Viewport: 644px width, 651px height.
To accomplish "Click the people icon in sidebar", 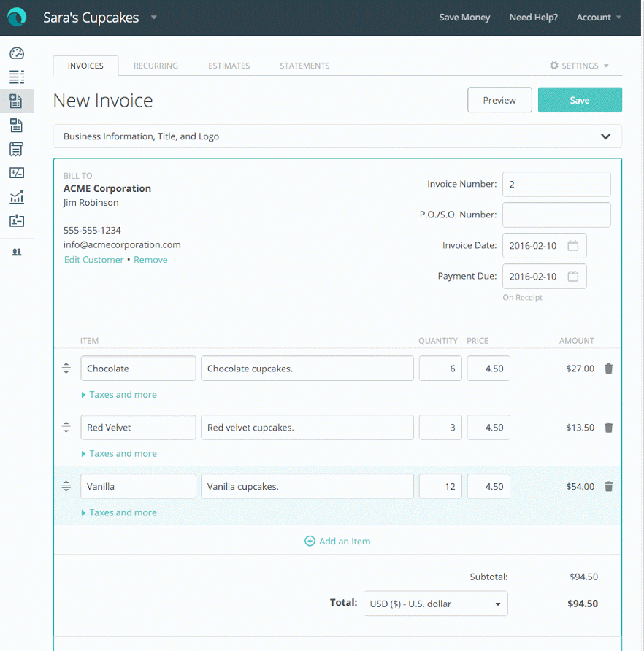I will pos(17,252).
